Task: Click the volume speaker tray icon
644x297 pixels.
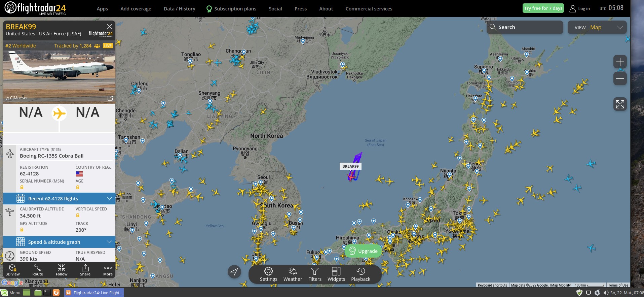Action: coord(606,293)
